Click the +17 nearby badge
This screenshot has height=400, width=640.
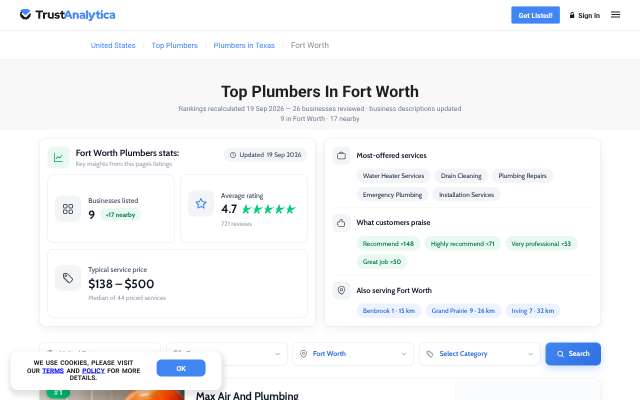click(120, 215)
